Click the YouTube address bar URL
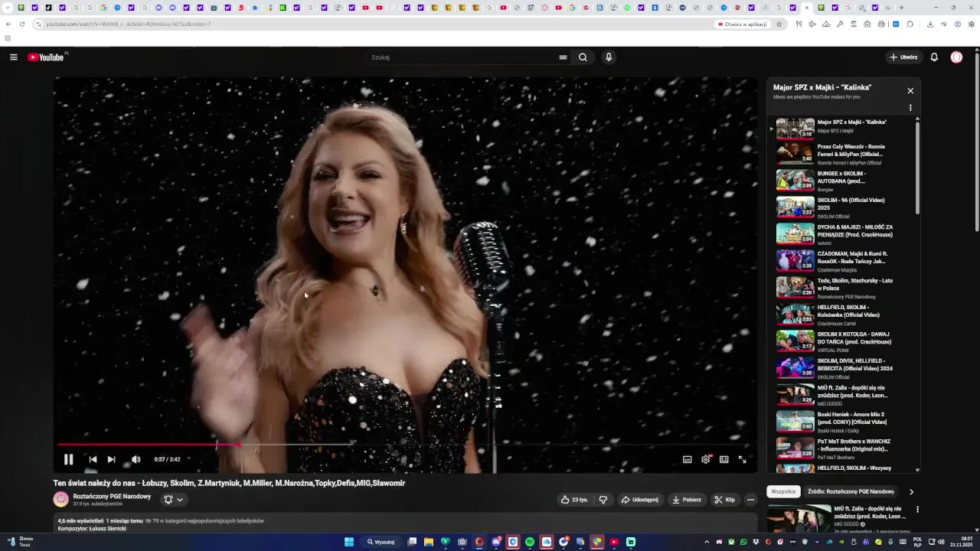The width and height of the screenshot is (980, 551). (128, 24)
